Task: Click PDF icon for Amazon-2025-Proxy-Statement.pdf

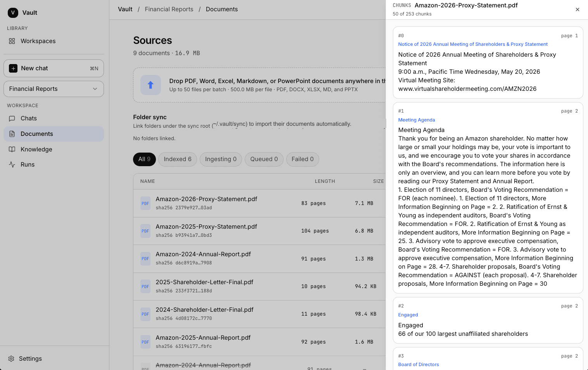Action: tap(145, 231)
